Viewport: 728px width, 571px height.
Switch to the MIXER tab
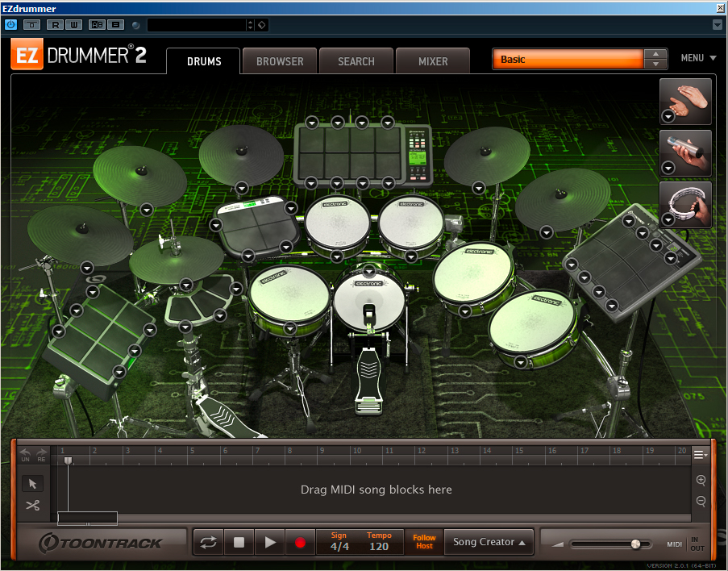click(x=433, y=60)
